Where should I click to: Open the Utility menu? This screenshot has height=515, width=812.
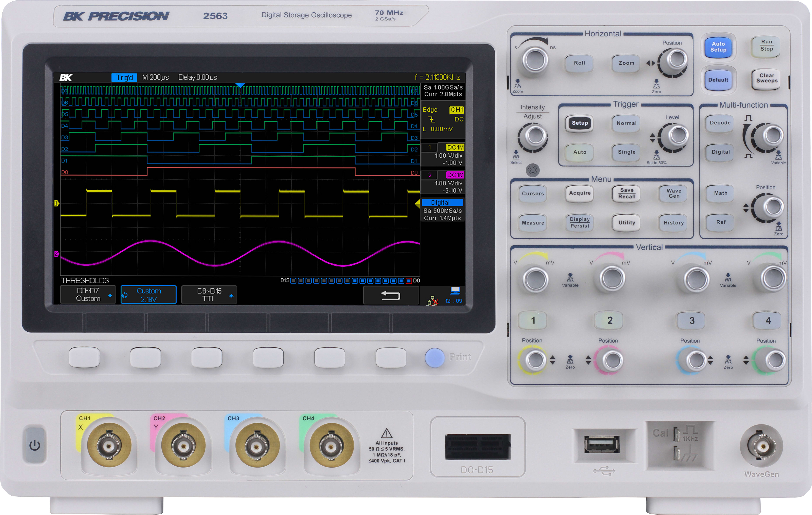[626, 222]
